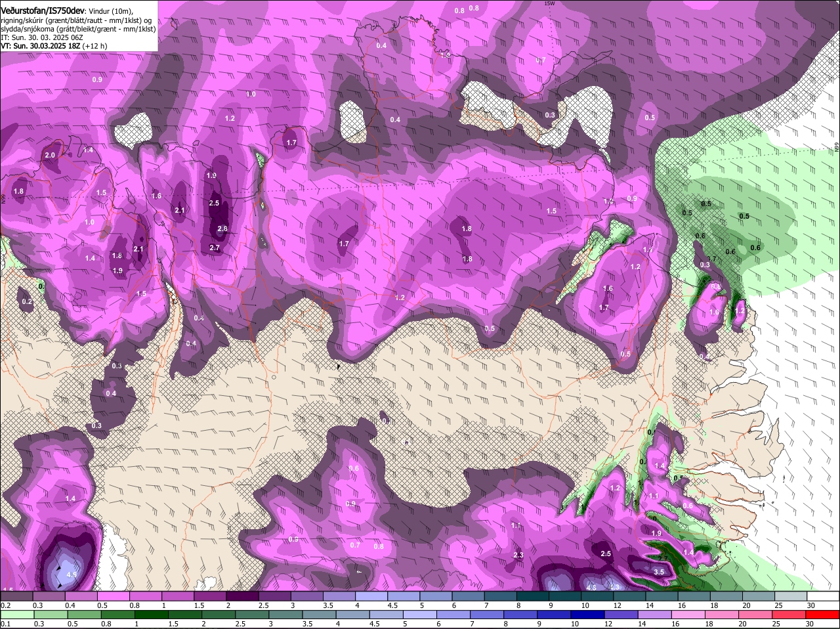Click the map title "Veðurstofan/IS750dev"
The width and height of the screenshot is (840, 629).
point(43,11)
